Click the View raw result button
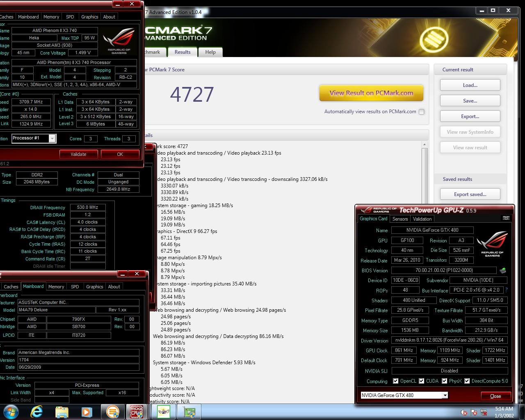The width and height of the screenshot is (525, 420). click(x=470, y=148)
